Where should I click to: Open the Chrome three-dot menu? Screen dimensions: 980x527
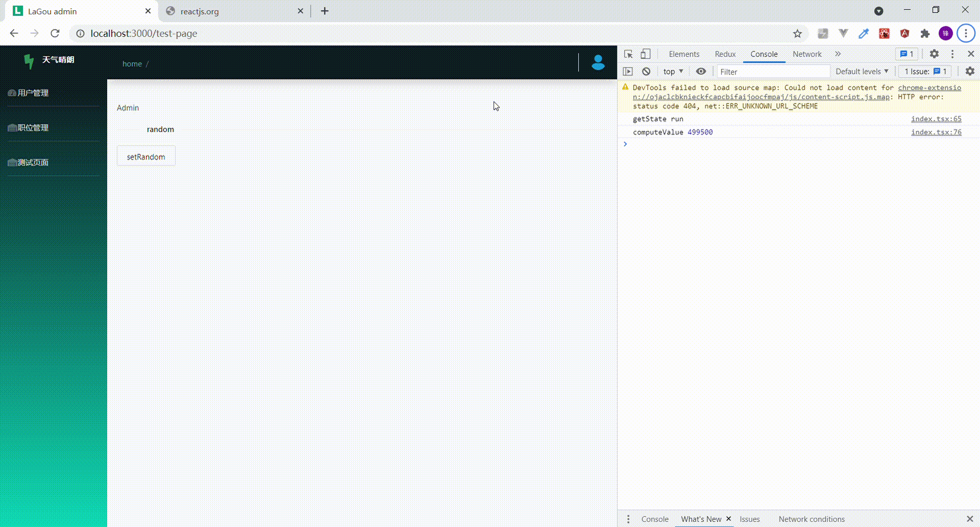coord(966,34)
